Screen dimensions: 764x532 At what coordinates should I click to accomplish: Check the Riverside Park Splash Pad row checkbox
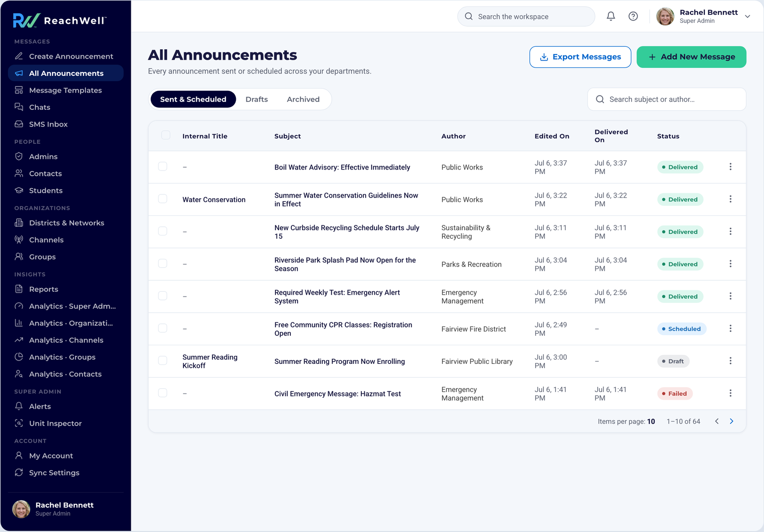coord(163,264)
